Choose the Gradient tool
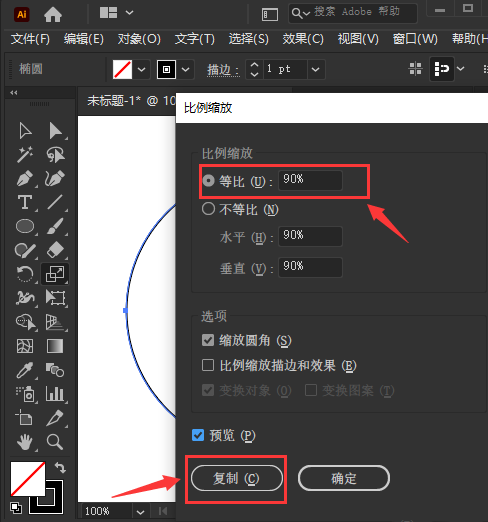488x522 pixels. point(55,346)
